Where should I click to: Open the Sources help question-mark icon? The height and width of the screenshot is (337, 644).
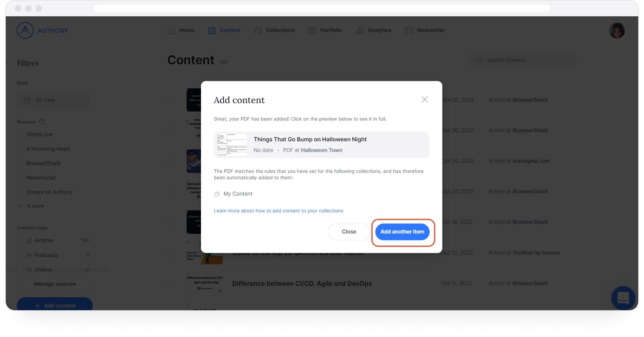point(42,122)
